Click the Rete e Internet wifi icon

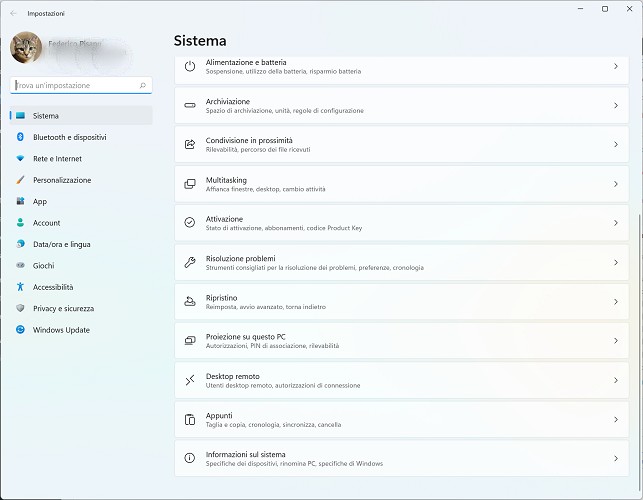pos(19,159)
